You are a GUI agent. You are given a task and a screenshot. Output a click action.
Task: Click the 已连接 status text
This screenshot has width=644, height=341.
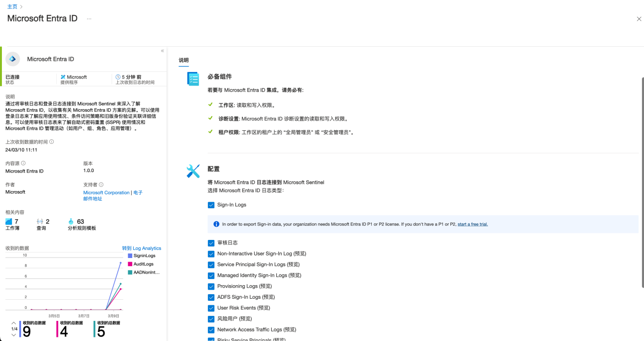coord(13,77)
